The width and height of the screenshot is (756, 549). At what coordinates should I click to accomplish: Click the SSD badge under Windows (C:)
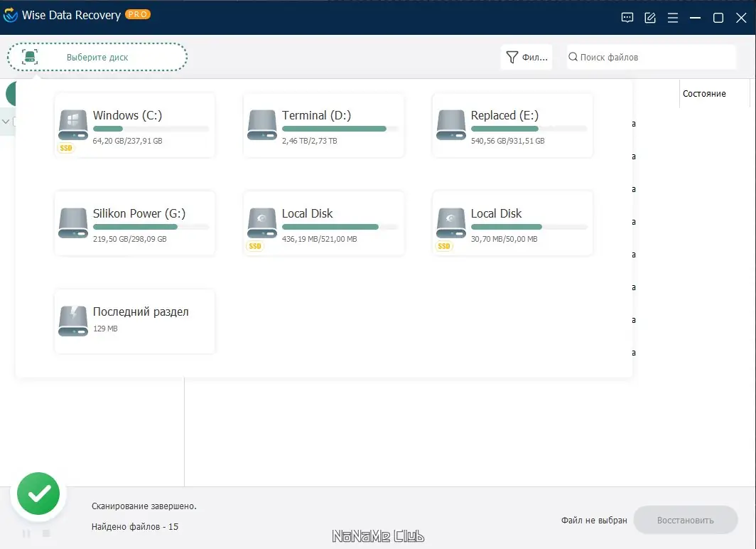point(66,148)
